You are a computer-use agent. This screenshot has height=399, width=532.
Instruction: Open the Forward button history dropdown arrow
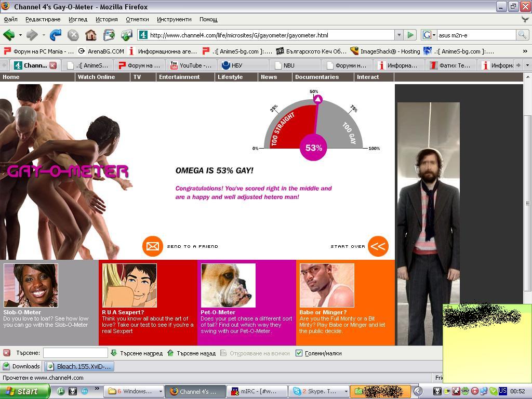pyautogui.click(x=44, y=35)
